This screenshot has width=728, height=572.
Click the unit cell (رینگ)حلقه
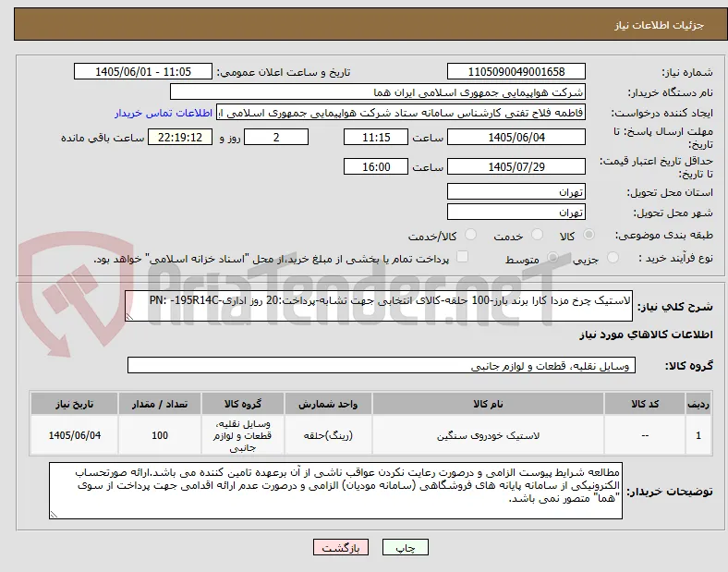click(328, 435)
